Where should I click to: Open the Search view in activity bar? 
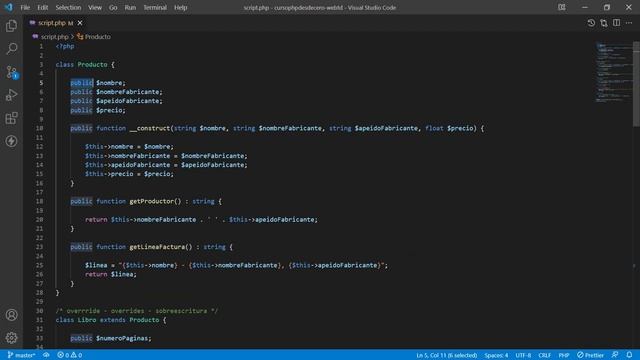click(11, 49)
